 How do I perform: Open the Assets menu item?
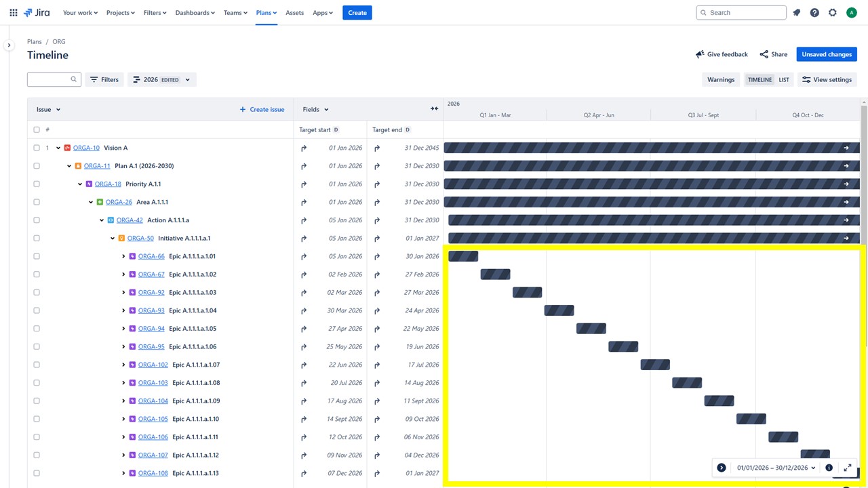(x=294, y=13)
